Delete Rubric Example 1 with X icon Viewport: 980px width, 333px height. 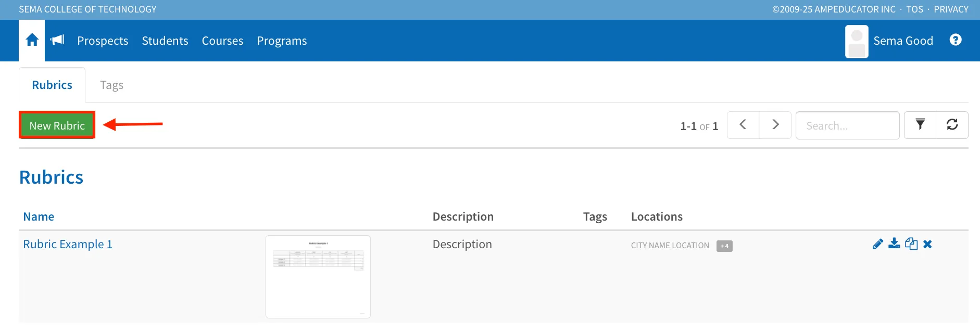click(927, 244)
